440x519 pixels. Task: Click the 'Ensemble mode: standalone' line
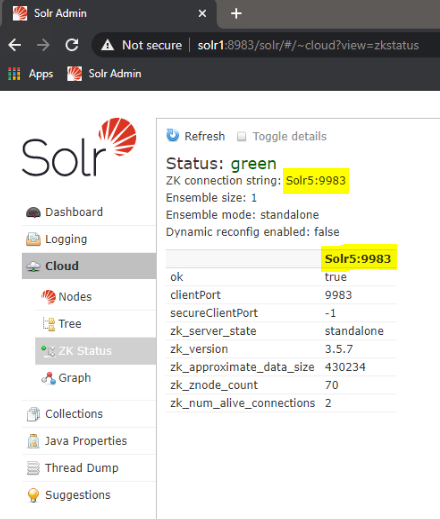point(242,215)
